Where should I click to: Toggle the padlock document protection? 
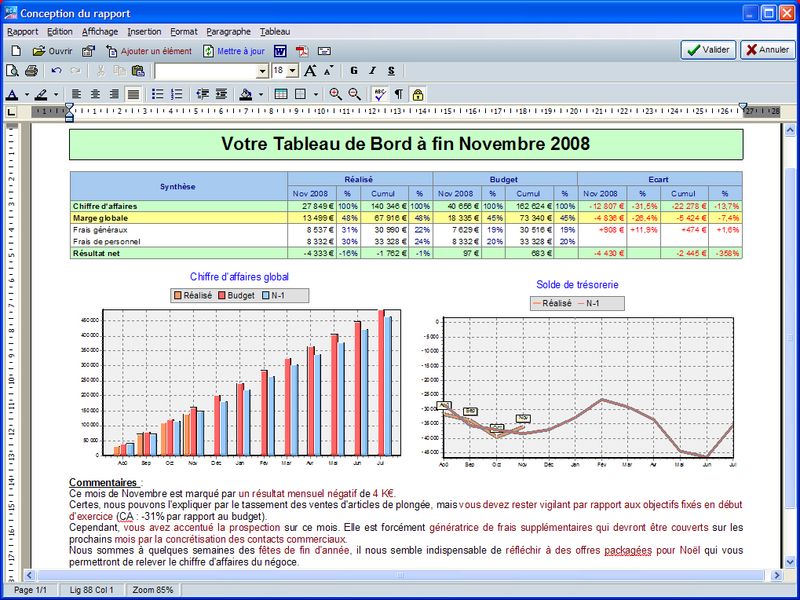point(418,94)
